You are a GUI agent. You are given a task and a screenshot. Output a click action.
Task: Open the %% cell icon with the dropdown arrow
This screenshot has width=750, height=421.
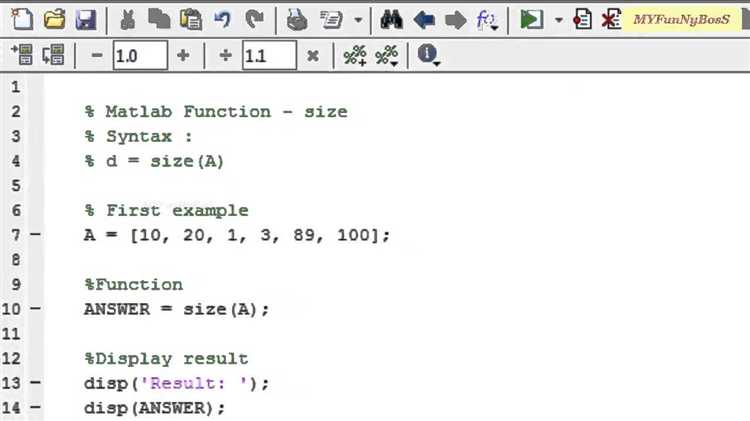386,55
